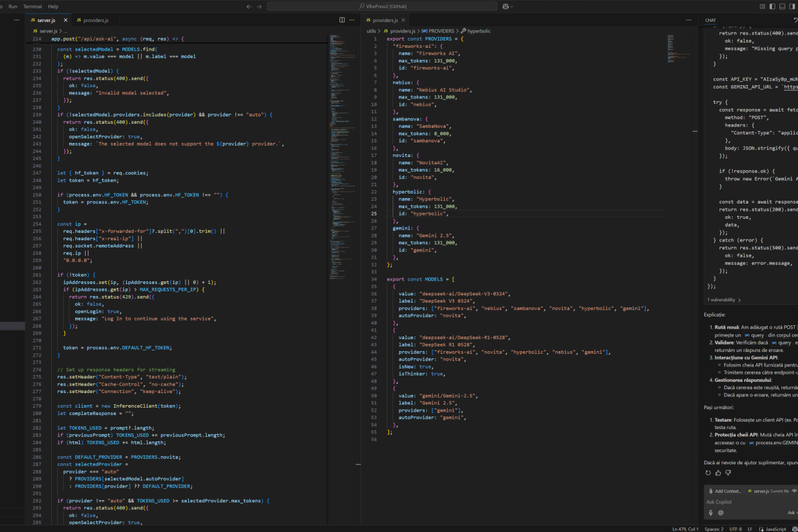Select the CHAT panel tab
Screen dimensions: 798x532
tap(711, 20)
